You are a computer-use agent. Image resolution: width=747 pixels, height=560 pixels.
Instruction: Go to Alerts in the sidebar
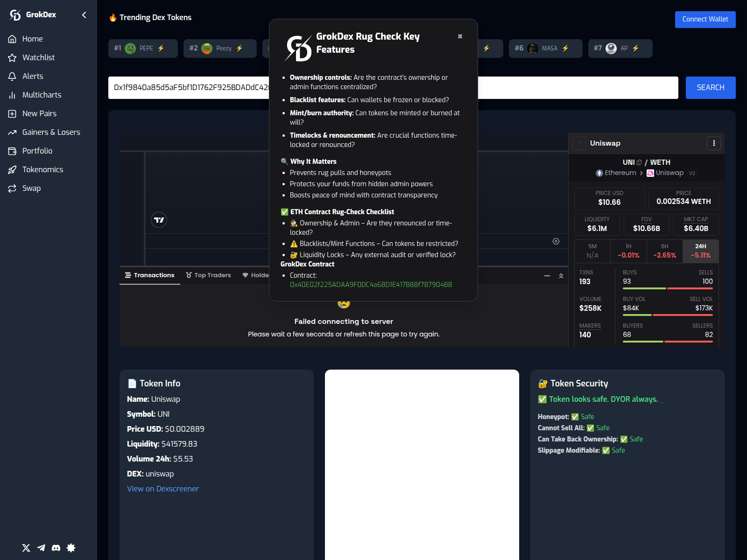click(x=32, y=76)
